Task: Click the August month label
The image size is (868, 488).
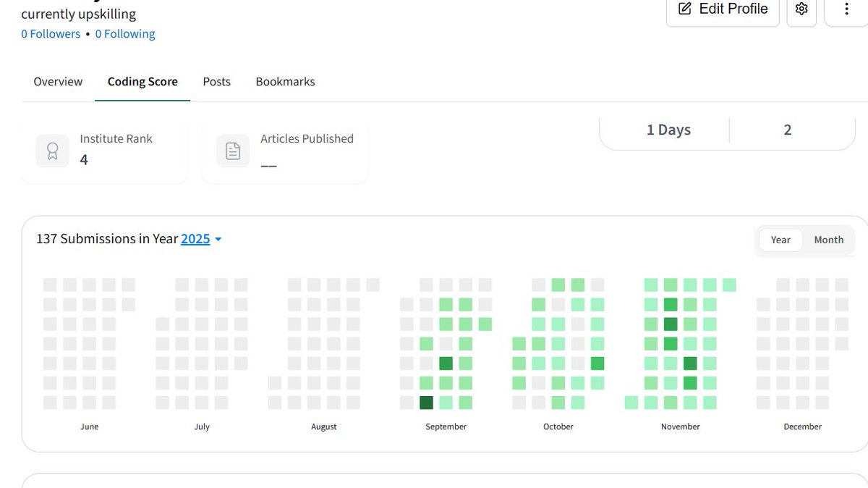Action: 324,426
